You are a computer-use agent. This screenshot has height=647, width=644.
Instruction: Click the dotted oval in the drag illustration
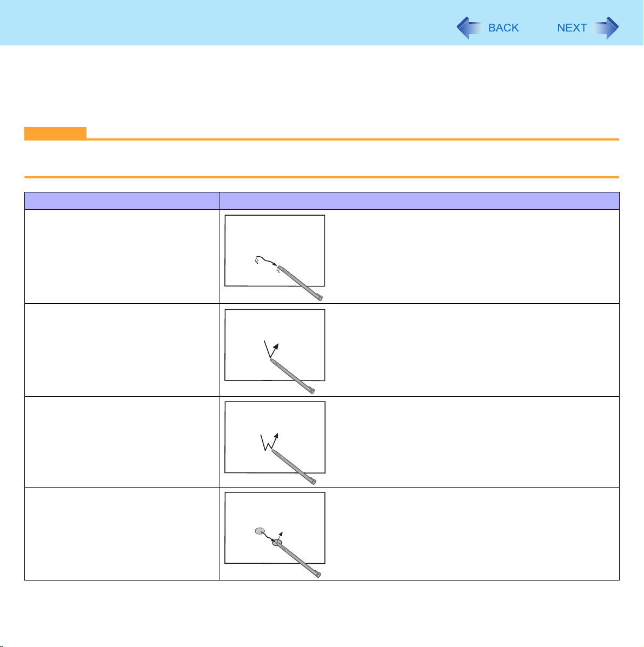click(x=259, y=531)
